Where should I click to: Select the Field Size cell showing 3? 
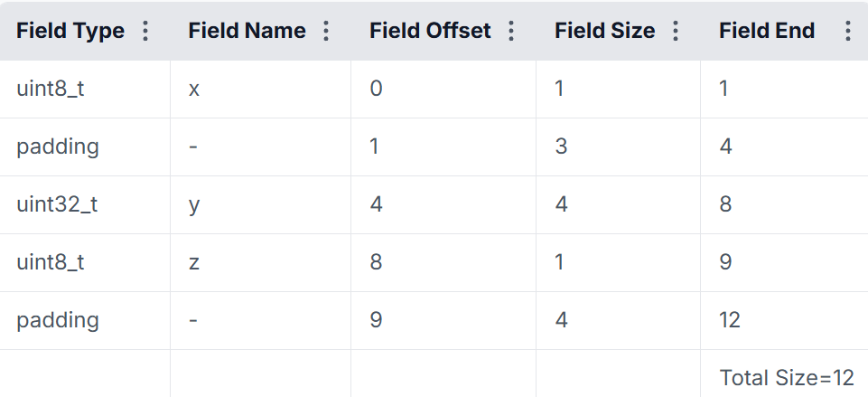point(619,147)
